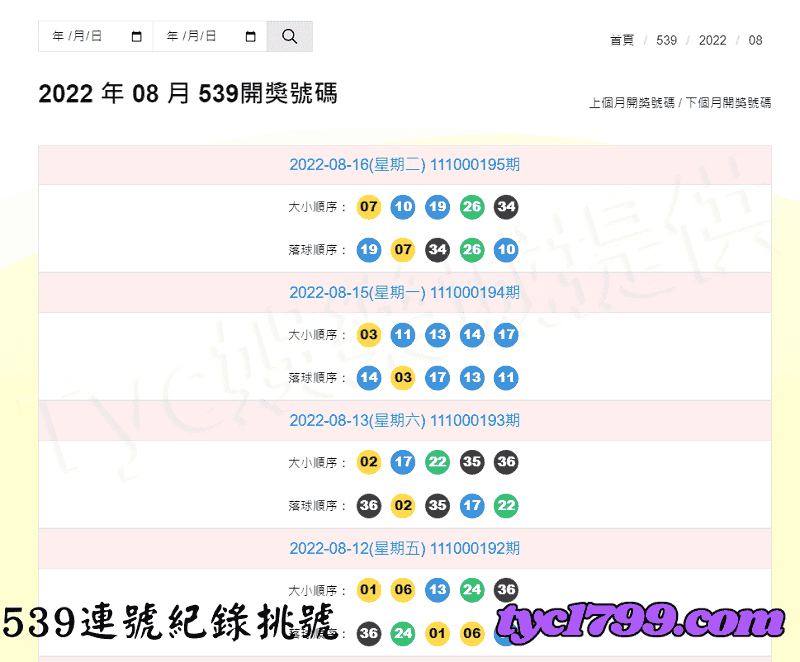This screenshot has height=662, width=800.
Task: Click ball 19 in 08-16 大小順序 row
Action: pos(437,207)
